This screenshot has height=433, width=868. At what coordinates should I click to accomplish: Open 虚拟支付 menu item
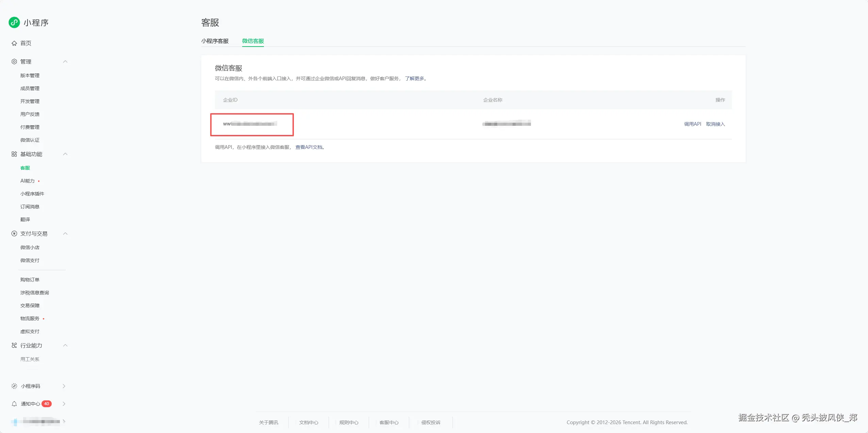click(30, 331)
